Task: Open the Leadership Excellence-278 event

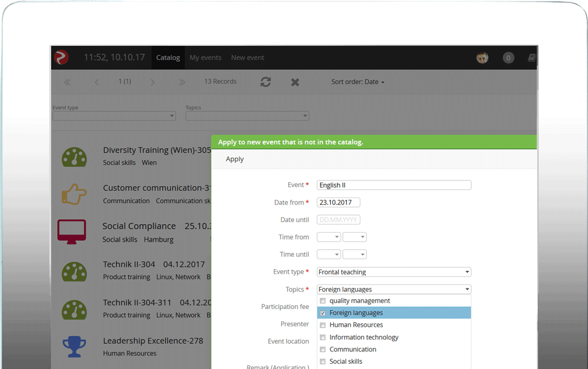Action: 153,341
